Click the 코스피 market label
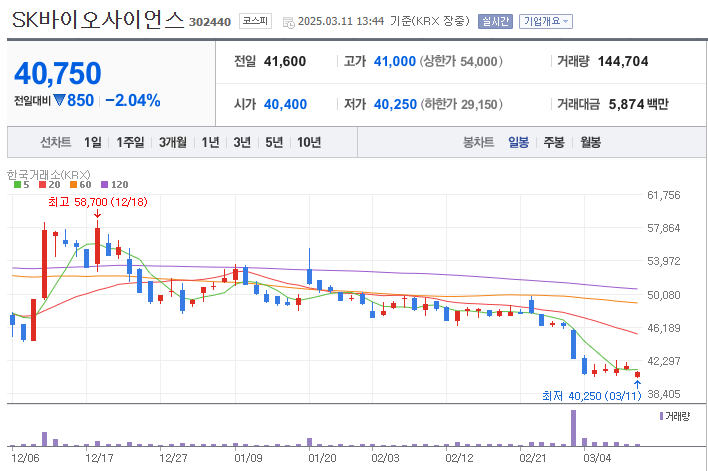 point(255,21)
